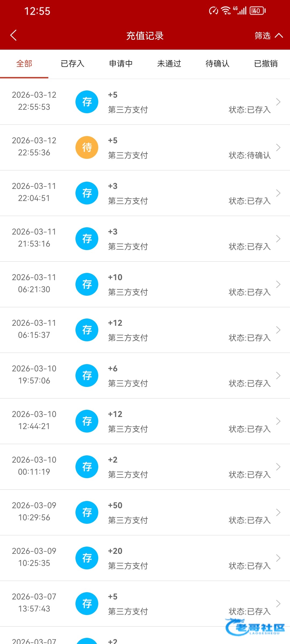Screen dimensions: 290x644
Task: Tap the back arrow in header
Action: [13, 35]
